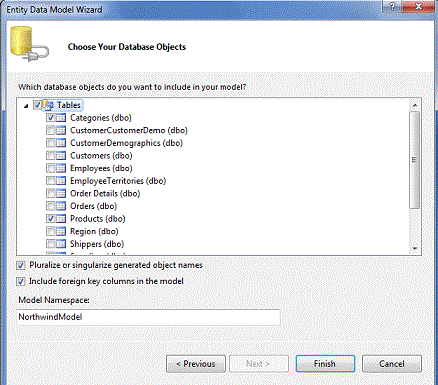The height and width of the screenshot is (385, 438).
Task: Toggle Pluralize or singularize object names
Action: coord(21,265)
